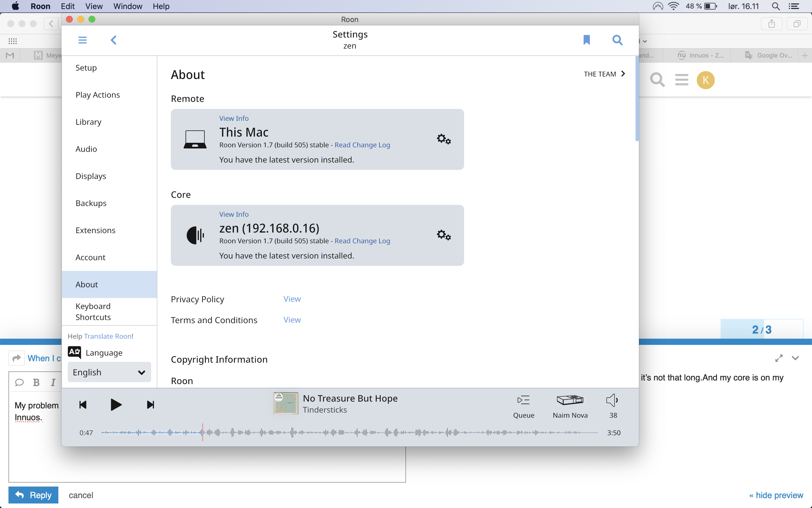Open the playback Queue
The height and width of the screenshot is (508, 812).
[x=524, y=406]
